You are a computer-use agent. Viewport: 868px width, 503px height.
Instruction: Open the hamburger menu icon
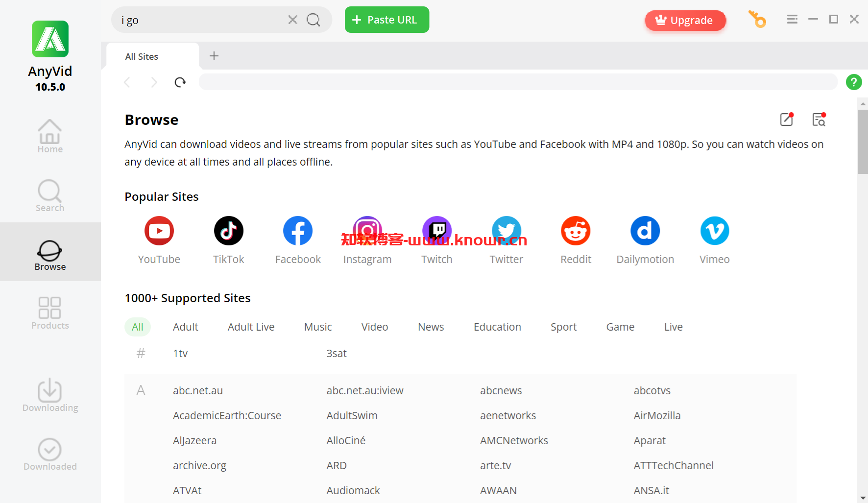(792, 19)
